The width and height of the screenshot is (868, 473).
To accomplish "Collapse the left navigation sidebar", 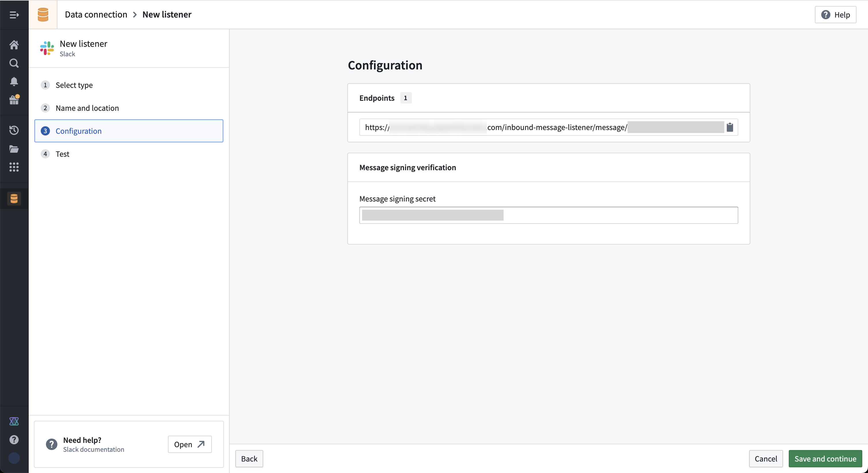I will pyautogui.click(x=14, y=15).
